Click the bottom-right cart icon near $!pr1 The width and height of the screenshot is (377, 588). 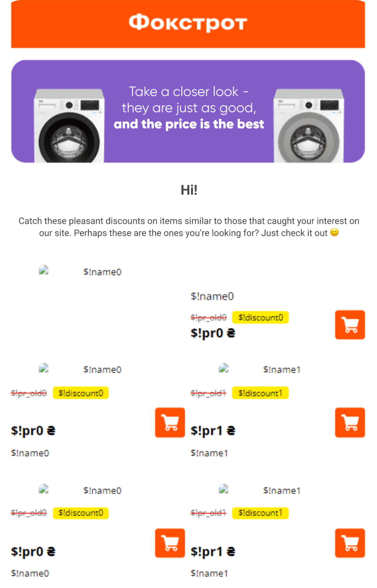point(349,544)
